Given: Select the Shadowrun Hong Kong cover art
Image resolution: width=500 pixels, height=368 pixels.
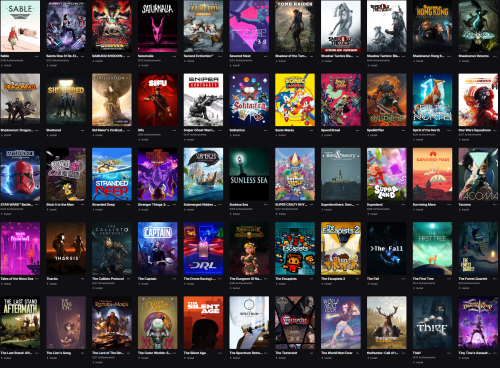Looking at the screenshot, I should click(x=432, y=26).
